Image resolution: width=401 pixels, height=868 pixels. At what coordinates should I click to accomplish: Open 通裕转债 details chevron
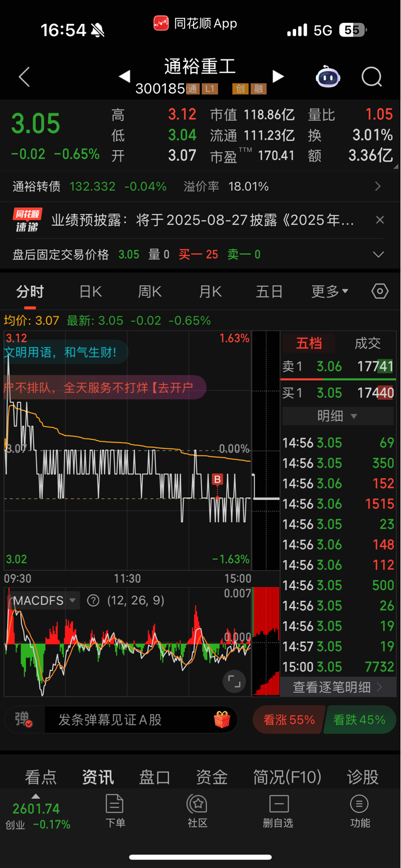coord(378,186)
